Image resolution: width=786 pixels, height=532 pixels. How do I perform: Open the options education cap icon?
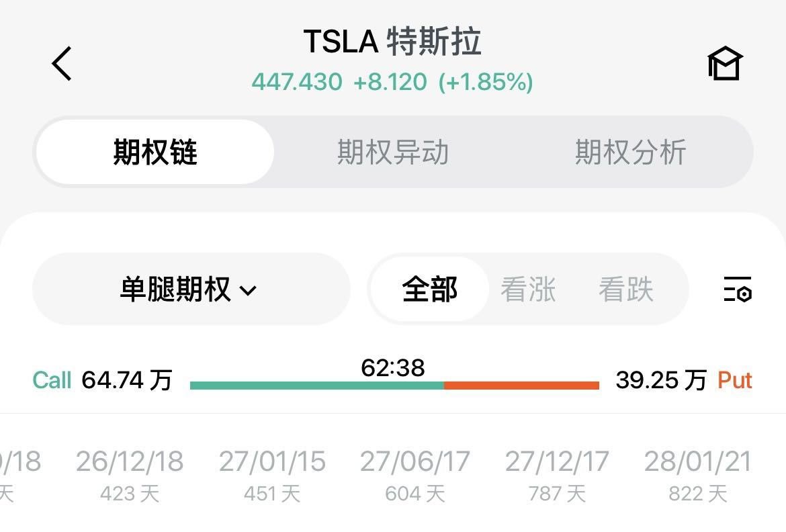pos(725,64)
